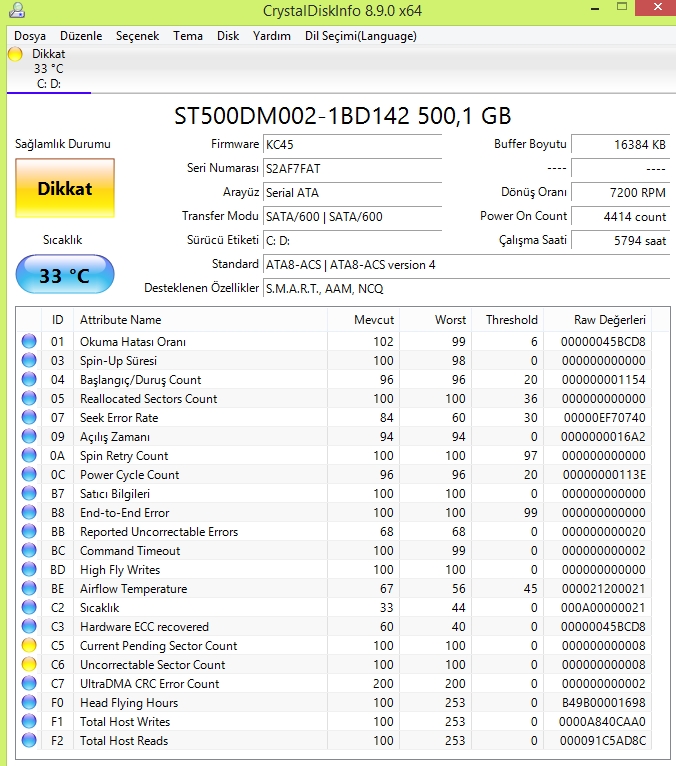Click the yellow status circle for Uncorrectable Sector Count
This screenshot has width=676, height=766.
28,665
